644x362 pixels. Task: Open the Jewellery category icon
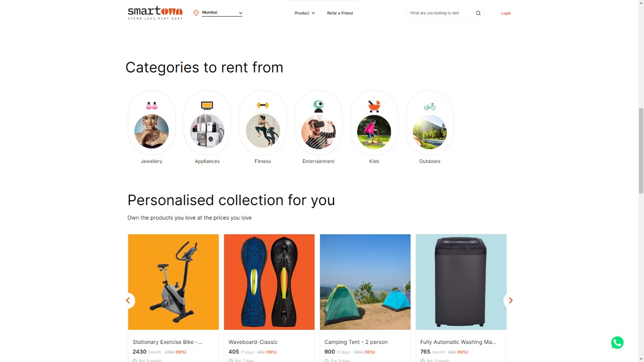(x=151, y=123)
